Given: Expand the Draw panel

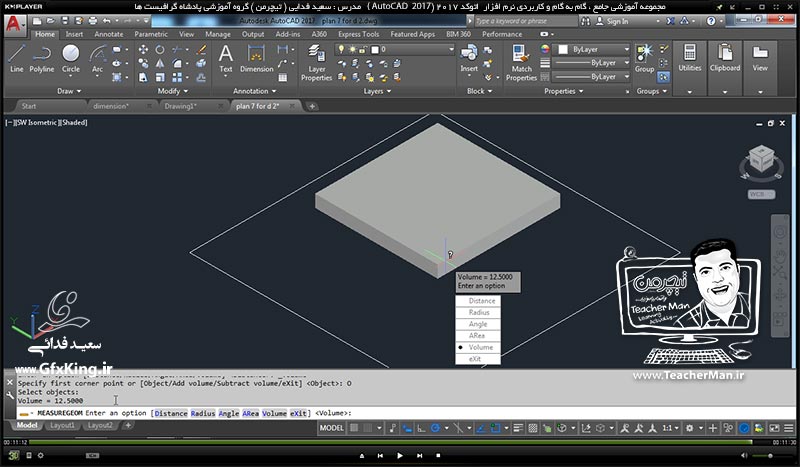Looking at the screenshot, I should pyautogui.click(x=69, y=91).
